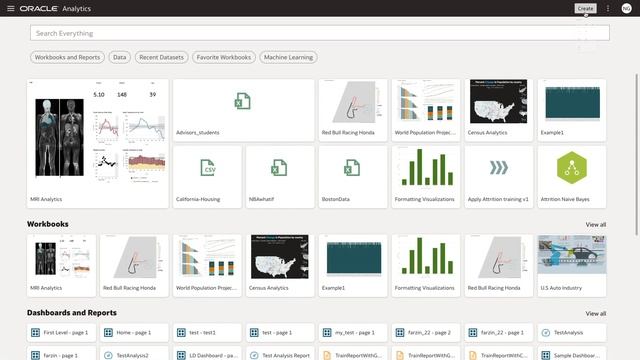
Task: Click the BostonData label
Action: click(x=336, y=199)
